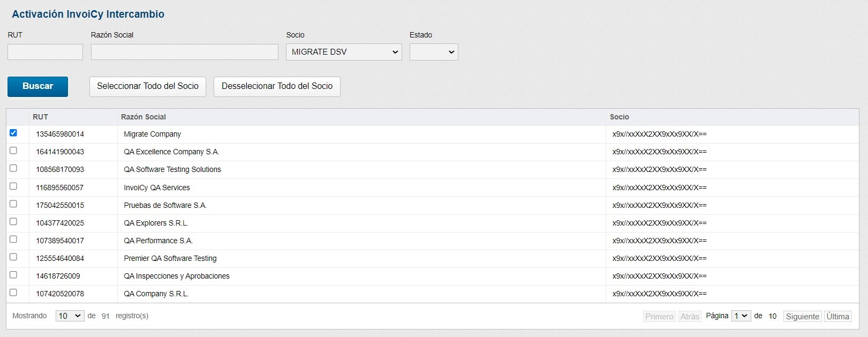Go to next page with Siguiente
The width and height of the screenshot is (868, 337).
pyautogui.click(x=802, y=317)
